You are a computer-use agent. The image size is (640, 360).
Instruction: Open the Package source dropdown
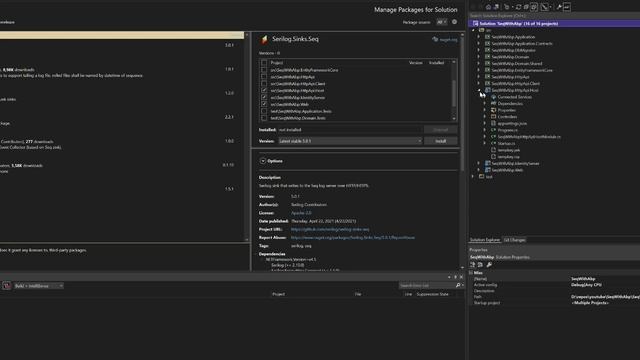tap(442, 22)
